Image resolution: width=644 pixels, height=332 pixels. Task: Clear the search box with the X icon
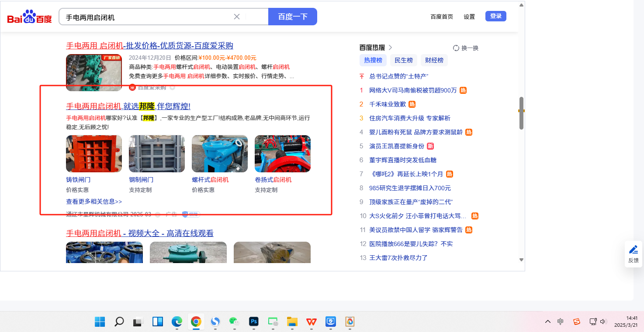(x=237, y=17)
